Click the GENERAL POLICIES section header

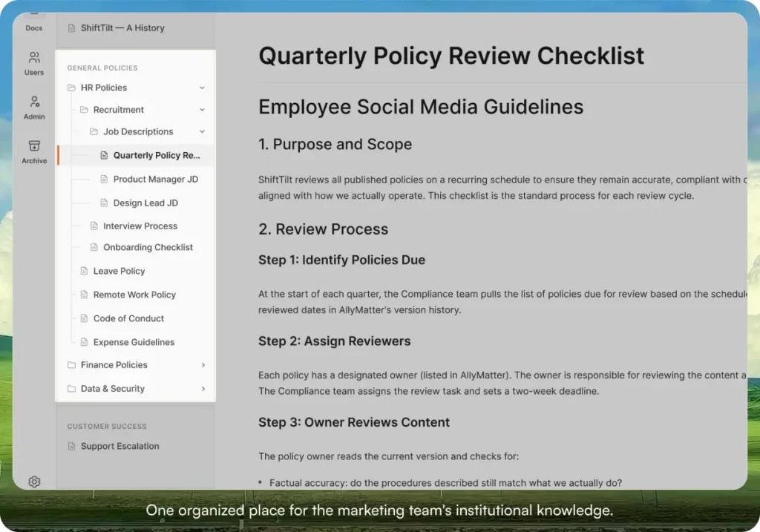tap(102, 68)
